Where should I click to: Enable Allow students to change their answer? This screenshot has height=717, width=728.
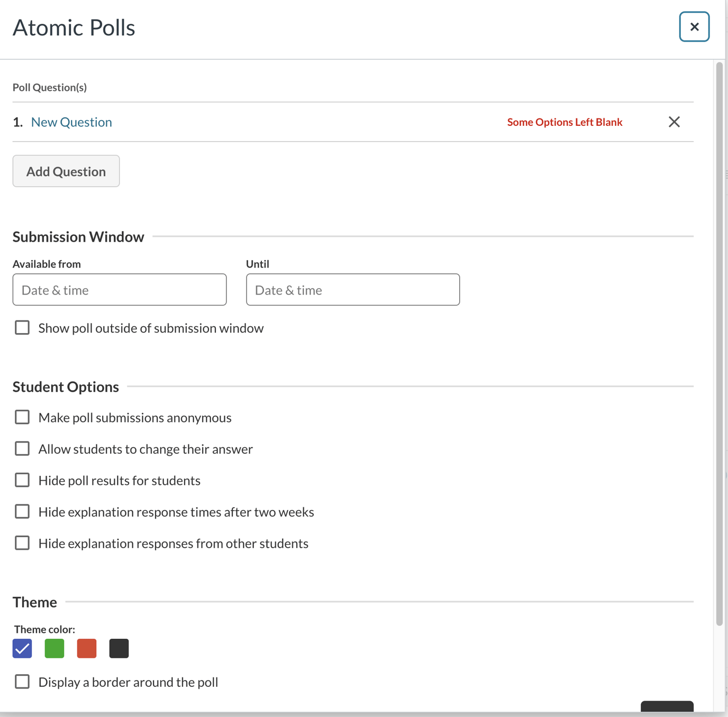(22, 449)
